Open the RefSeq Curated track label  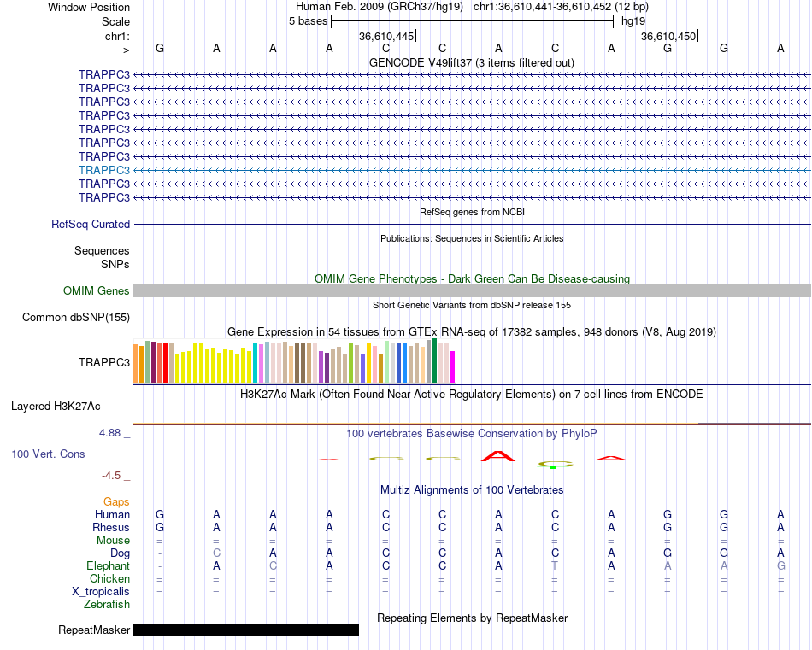pyautogui.click(x=91, y=224)
